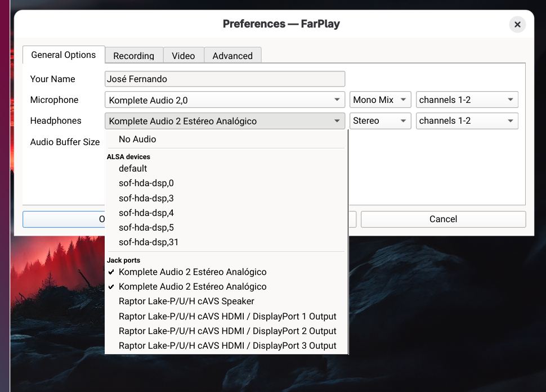Expand the Microphone device dropdown

coord(225,100)
